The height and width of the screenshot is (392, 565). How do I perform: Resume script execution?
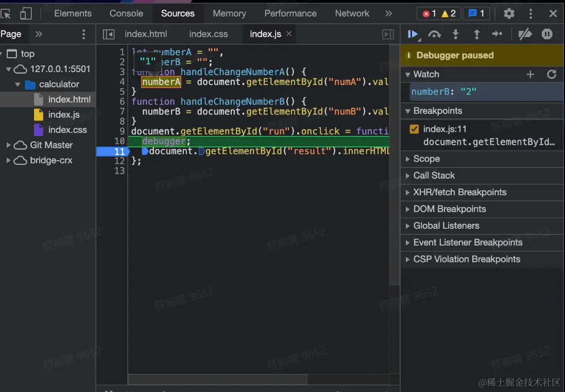413,34
